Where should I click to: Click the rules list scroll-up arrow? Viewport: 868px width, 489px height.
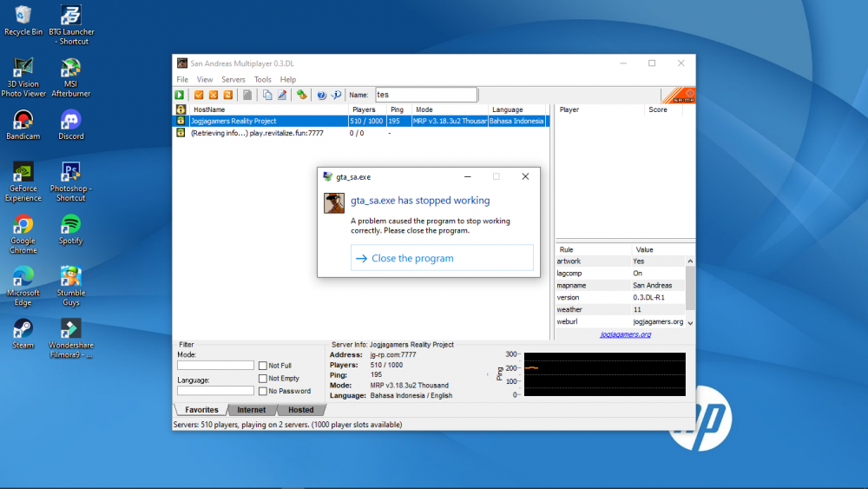pyautogui.click(x=690, y=261)
